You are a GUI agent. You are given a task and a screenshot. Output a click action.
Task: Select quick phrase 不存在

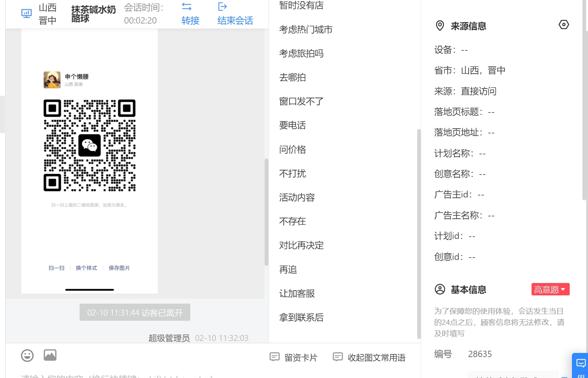(292, 221)
